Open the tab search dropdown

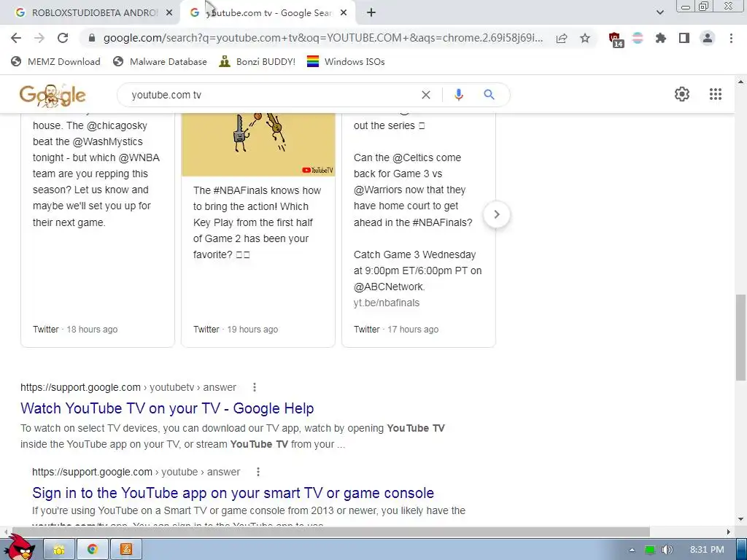pos(659,13)
